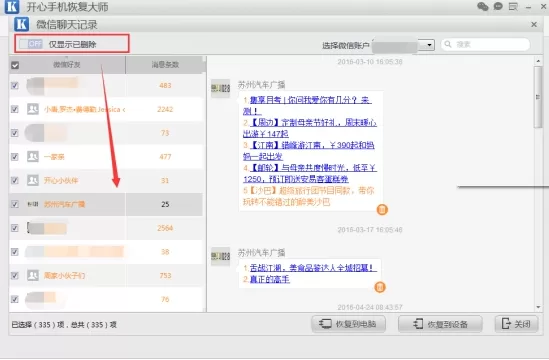This screenshot has width=549, height=360.
Task: Click the orange trash icon on second message
Action: click(x=380, y=287)
